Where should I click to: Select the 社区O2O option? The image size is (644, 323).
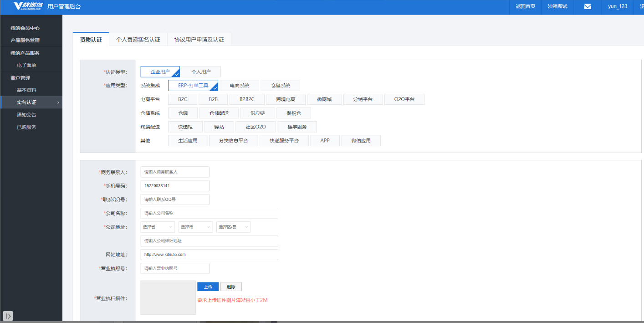click(256, 127)
